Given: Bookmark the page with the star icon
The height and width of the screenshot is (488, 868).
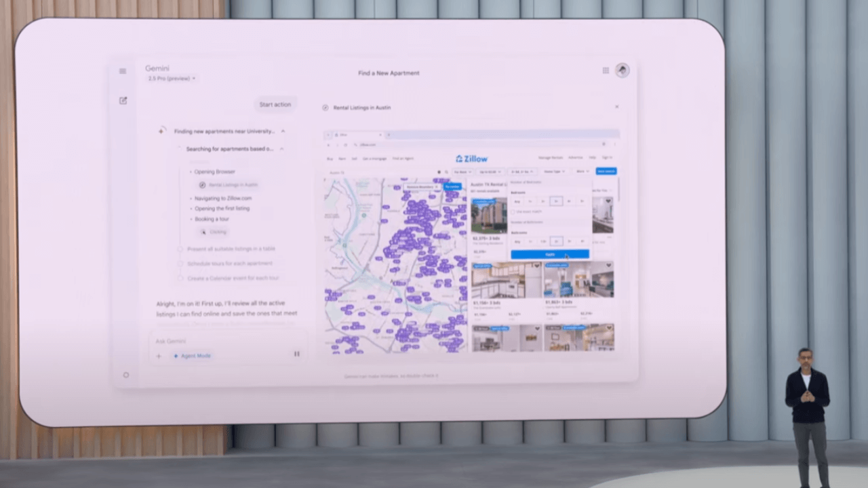Looking at the screenshot, I should click(604, 144).
